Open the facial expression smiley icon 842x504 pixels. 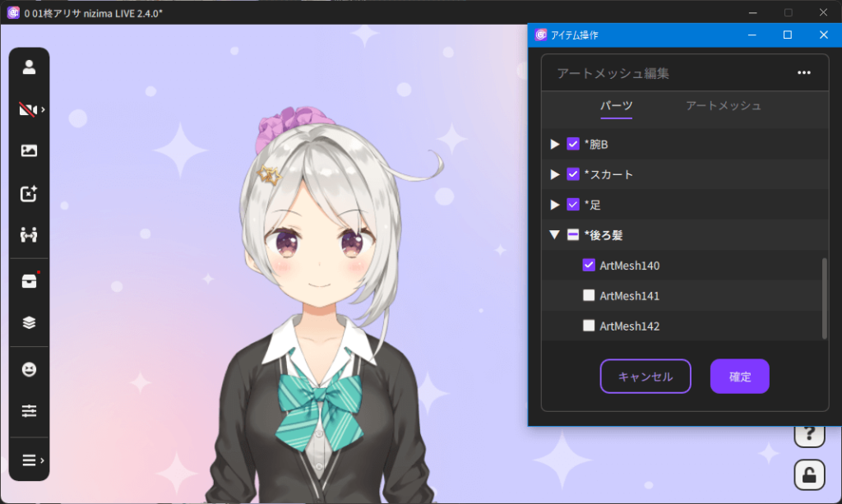click(x=29, y=370)
